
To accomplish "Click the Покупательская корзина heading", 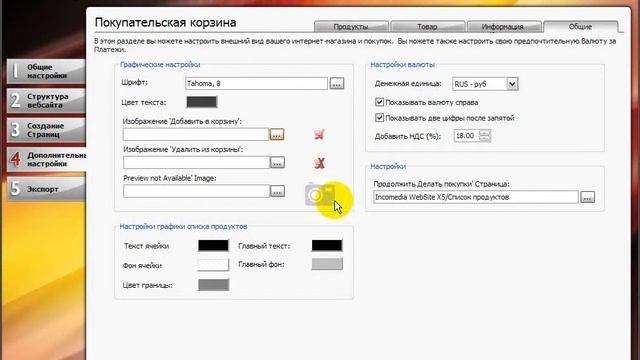I will [165, 22].
